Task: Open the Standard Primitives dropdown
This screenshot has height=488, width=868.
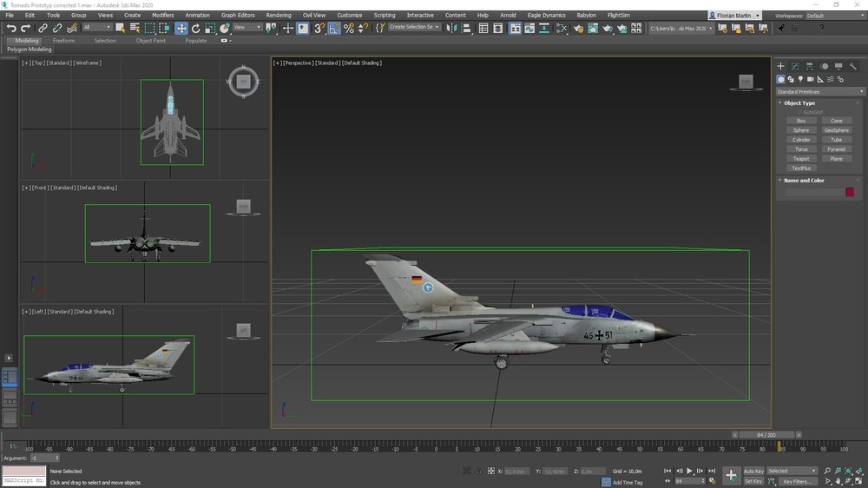Action: click(820, 91)
